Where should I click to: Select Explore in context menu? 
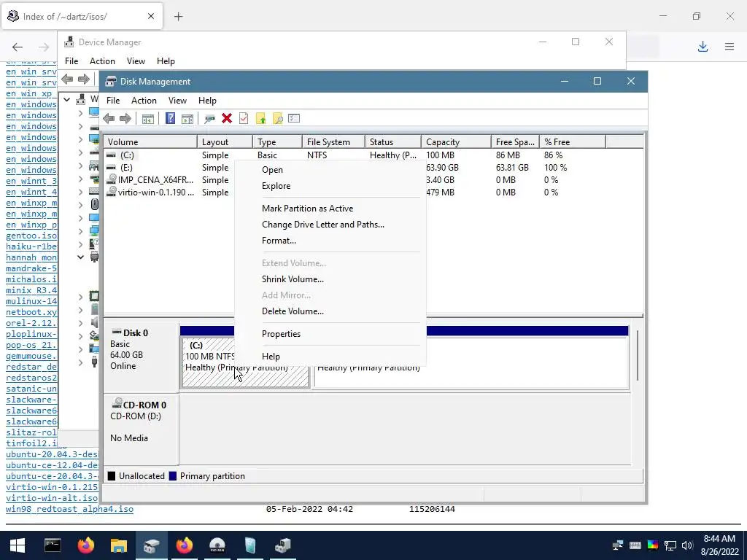[x=276, y=186]
